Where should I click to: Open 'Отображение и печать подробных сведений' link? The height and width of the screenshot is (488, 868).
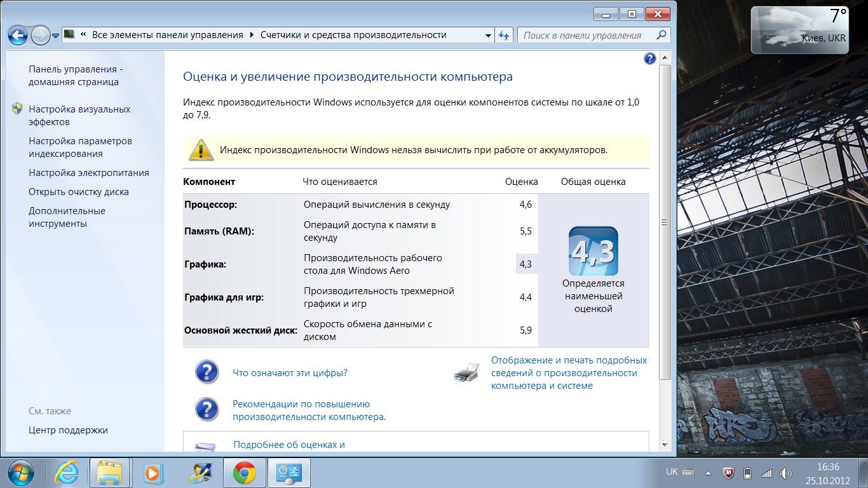point(569,373)
